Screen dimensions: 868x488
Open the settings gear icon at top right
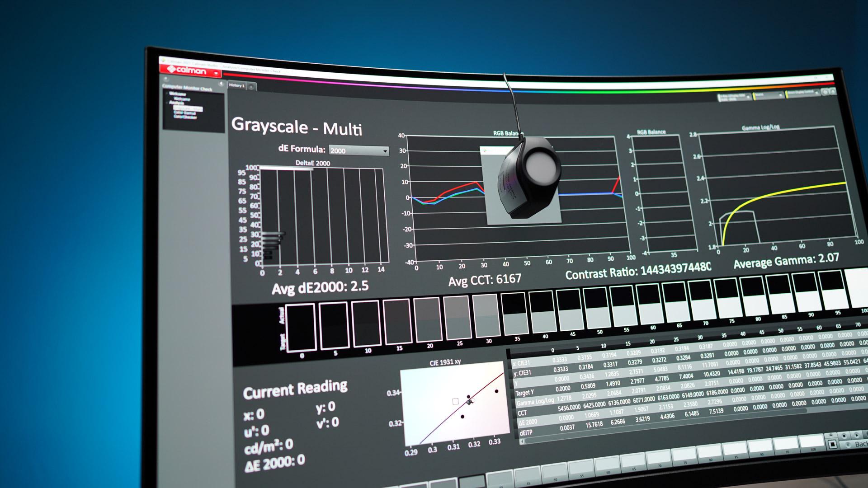[x=826, y=92]
